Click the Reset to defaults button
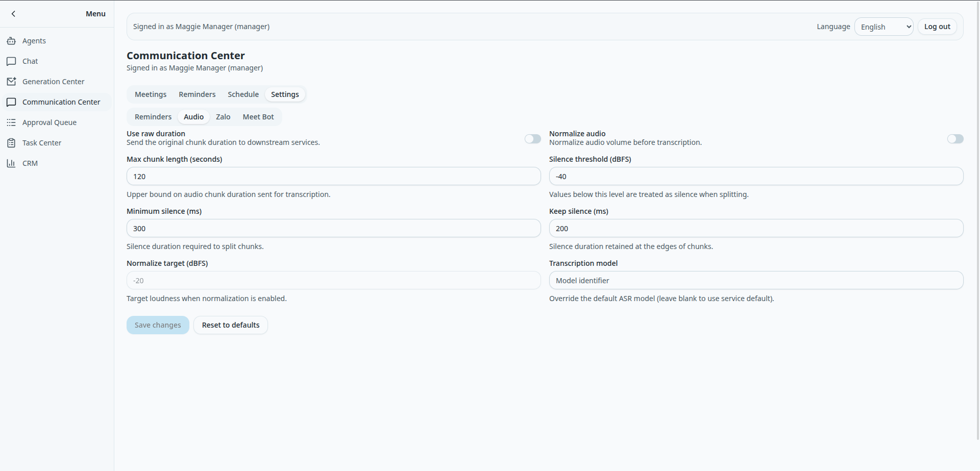 pyautogui.click(x=231, y=325)
